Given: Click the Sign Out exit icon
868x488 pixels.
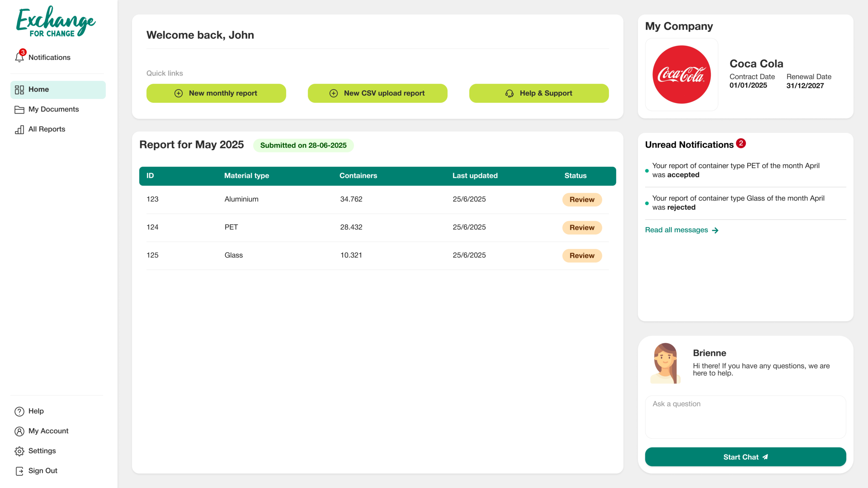Looking at the screenshot, I should point(19,471).
